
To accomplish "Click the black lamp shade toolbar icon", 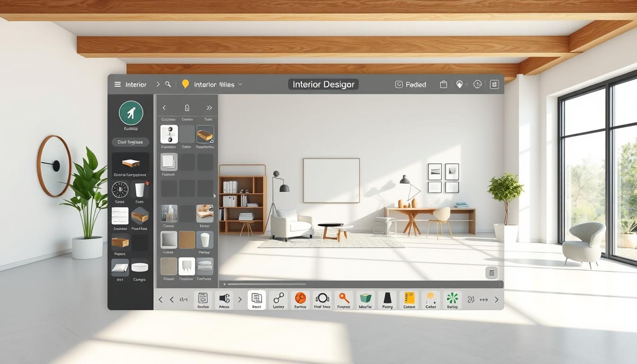I will click(387, 299).
